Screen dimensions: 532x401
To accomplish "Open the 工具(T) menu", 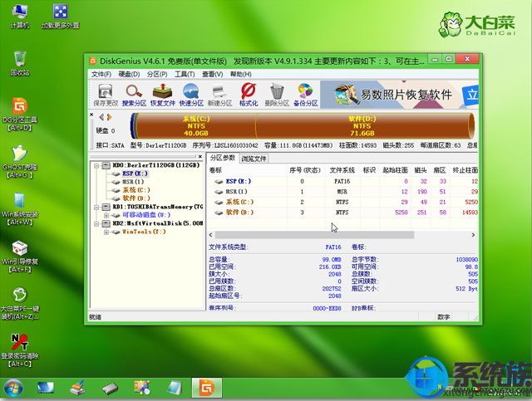I will [x=185, y=74].
